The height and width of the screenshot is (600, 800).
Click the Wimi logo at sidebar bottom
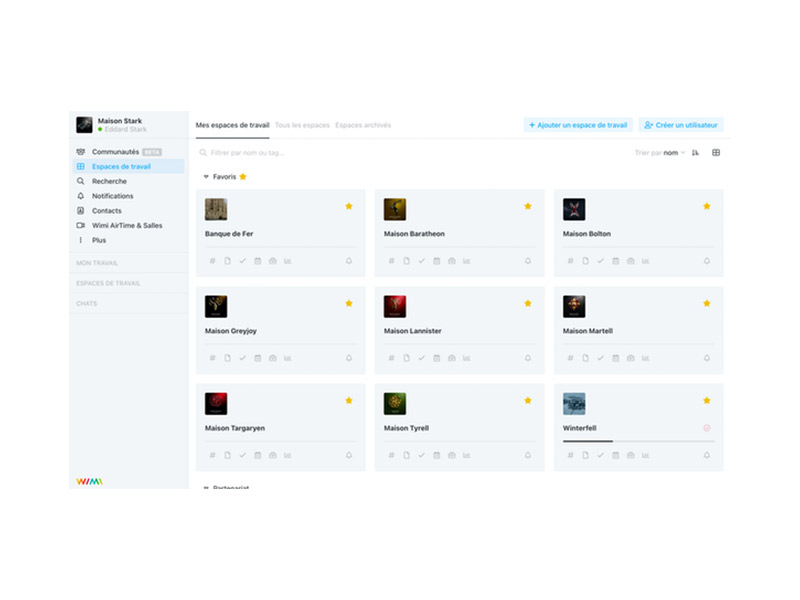tap(89, 481)
